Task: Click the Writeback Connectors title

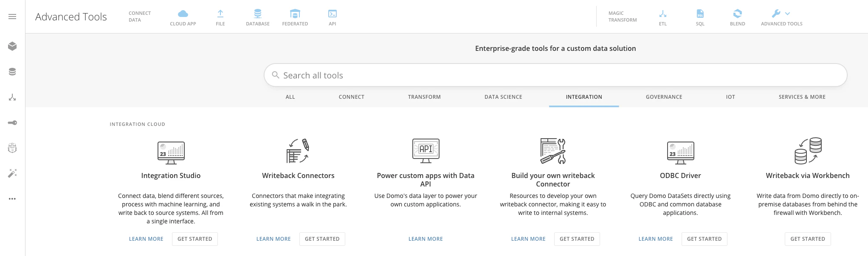Action: [298, 175]
